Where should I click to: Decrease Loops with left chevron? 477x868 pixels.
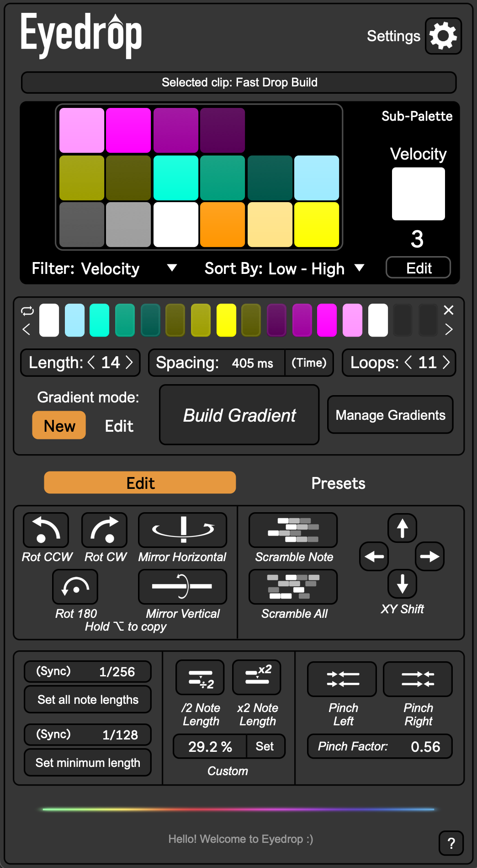click(x=408, y=363)
